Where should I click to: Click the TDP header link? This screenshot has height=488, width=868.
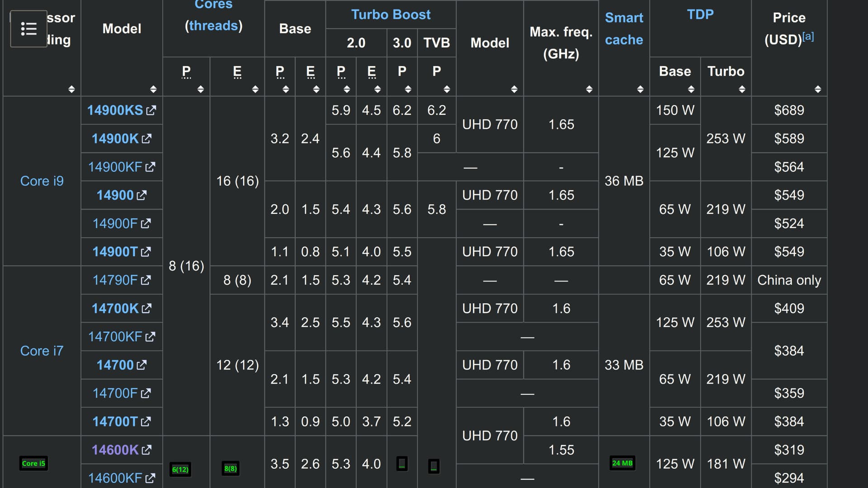700,14
